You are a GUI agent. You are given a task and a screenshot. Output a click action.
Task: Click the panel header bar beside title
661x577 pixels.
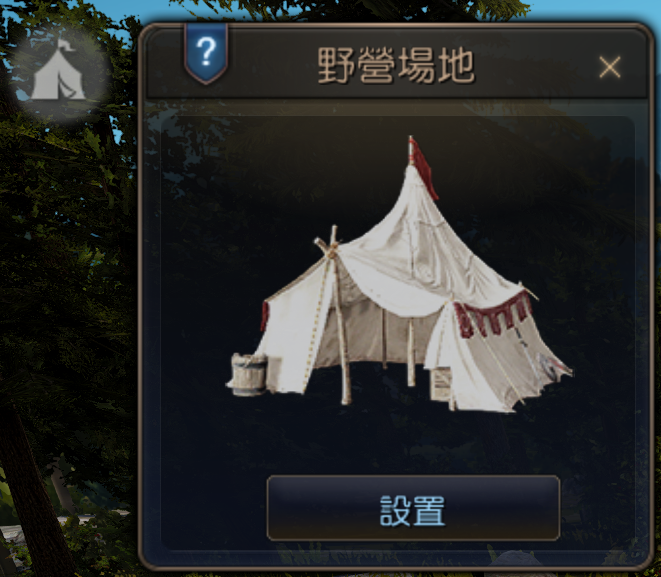coord(535,65)
